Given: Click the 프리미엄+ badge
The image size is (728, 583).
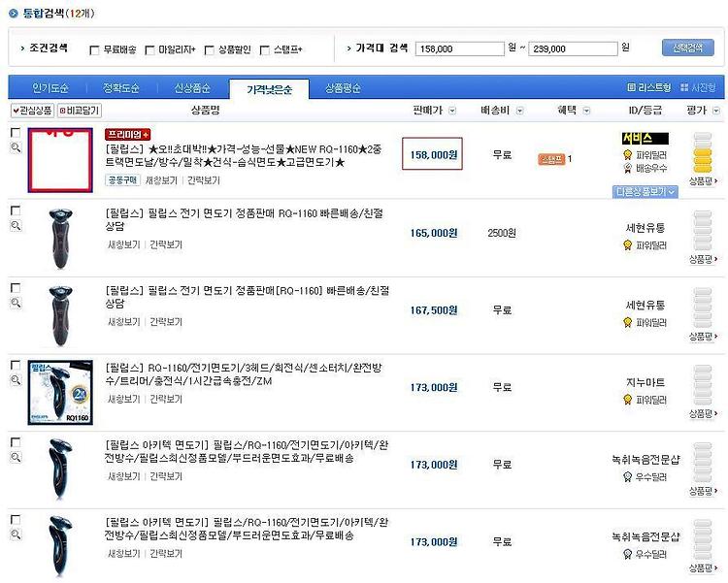Looking at the screenshot, I should (128, 135).
